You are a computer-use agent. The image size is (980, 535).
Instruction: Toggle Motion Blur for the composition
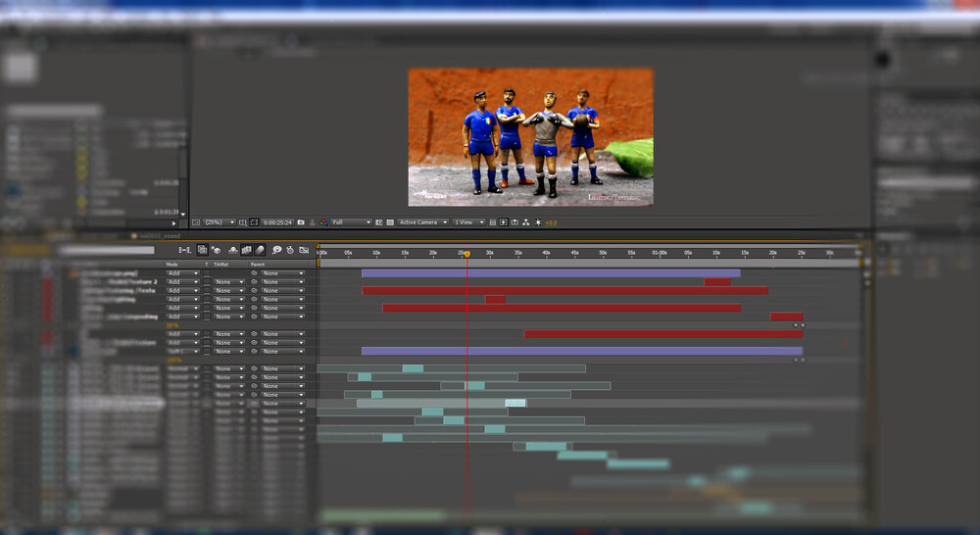point(260,250)
